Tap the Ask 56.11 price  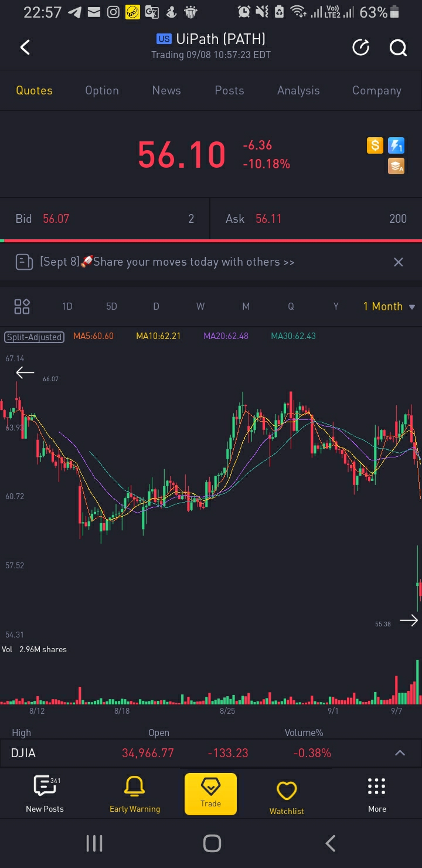(x=268, y=219)
